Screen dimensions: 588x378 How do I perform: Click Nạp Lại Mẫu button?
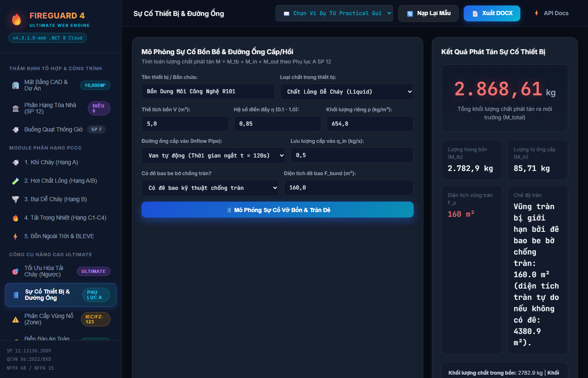(x=428, y=13)
